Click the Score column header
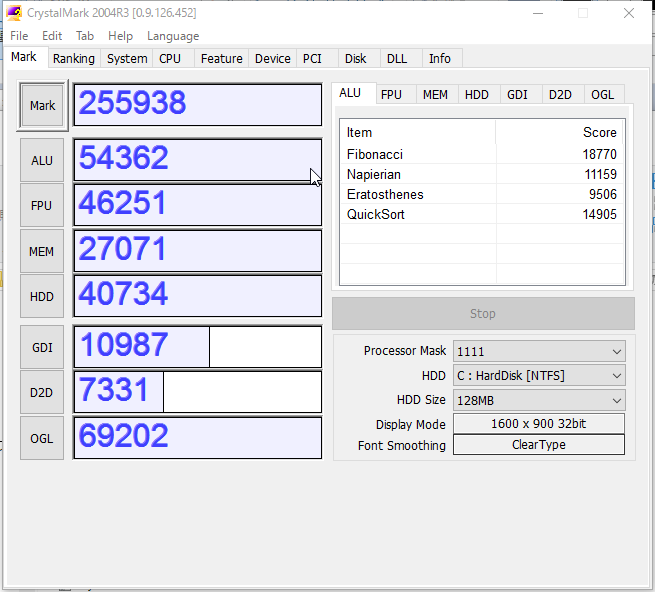Screen dimensions: 655x592 [x=559, y=132]
